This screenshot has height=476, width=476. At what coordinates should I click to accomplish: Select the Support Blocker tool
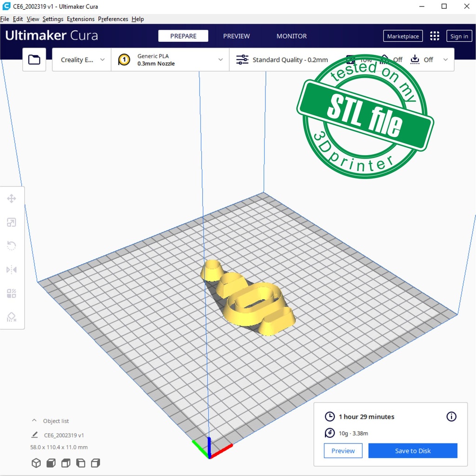[x=12, y=317]
